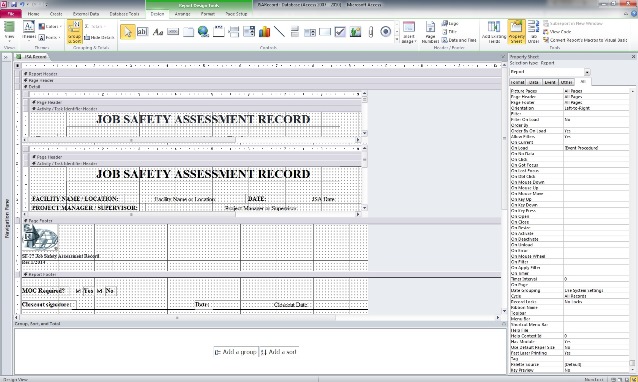638x382 pixels.
Task: Open the Tab Order dialog
Action: coord(533,32)
